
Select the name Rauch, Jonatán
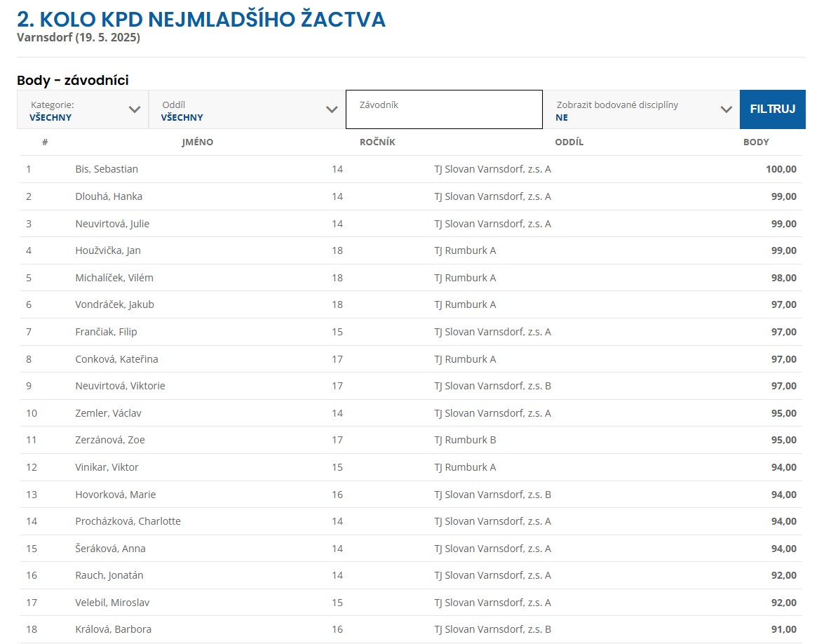[109, 576]
